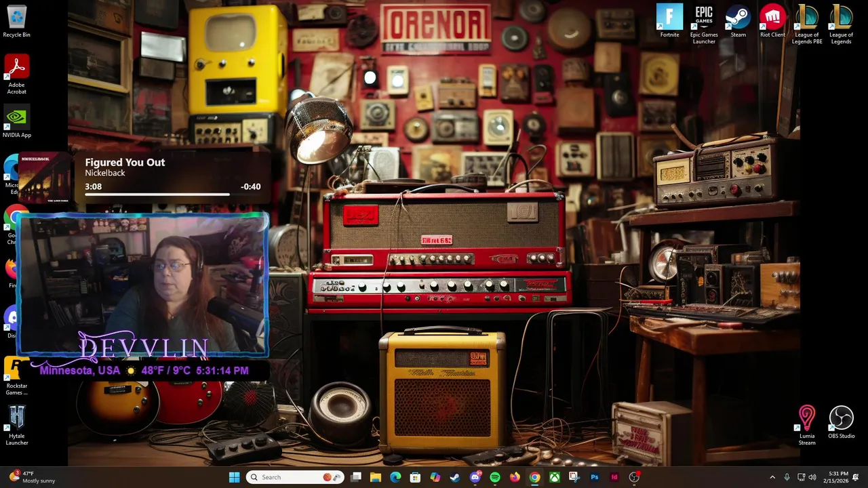Open the Xbox app on taskbar

[x=555, y=477]
